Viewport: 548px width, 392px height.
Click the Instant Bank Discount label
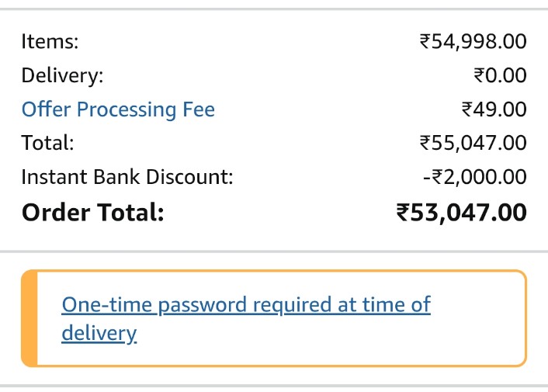pyautogui.click(x=127, y=176)
